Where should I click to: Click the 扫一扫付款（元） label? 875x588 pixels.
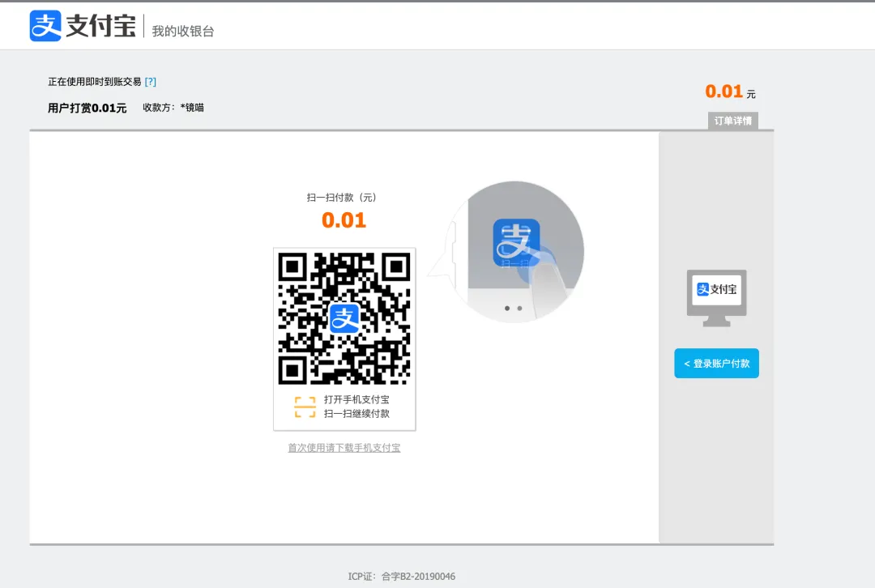[x=344, y=198]
